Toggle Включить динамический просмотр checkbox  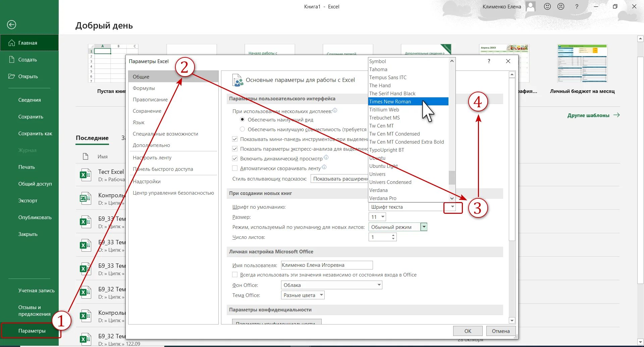pos(235,158)
